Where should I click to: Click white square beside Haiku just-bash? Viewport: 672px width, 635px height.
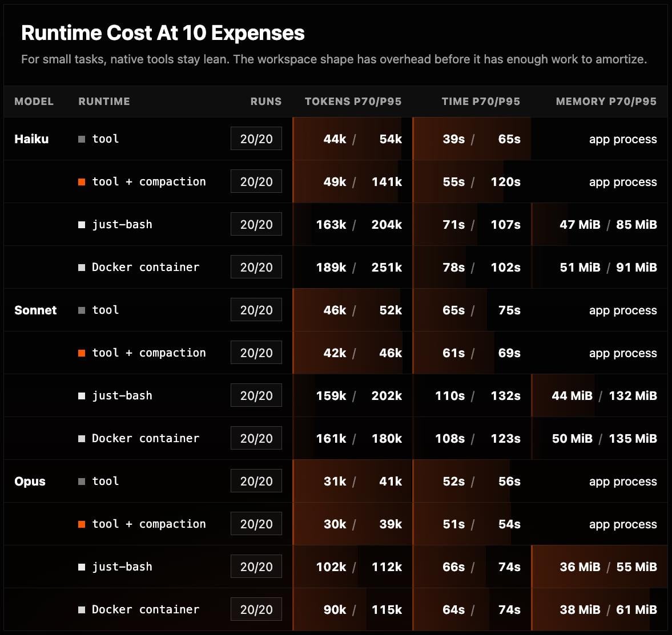[82, 225]
